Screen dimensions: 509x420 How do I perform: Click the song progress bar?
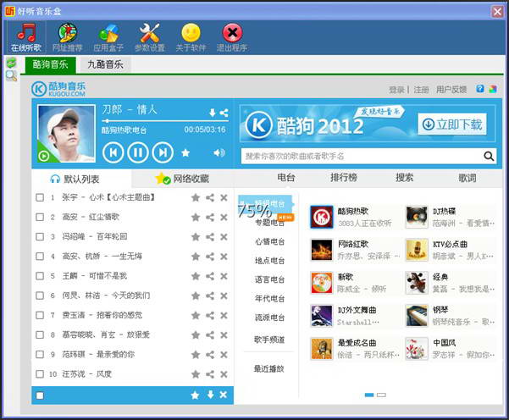165,121
